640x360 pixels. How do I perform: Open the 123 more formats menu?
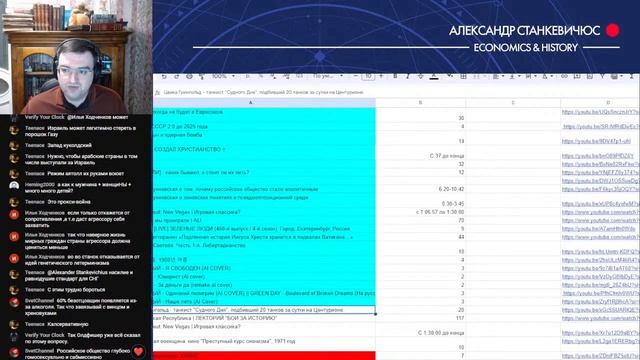tap(299, 76)
